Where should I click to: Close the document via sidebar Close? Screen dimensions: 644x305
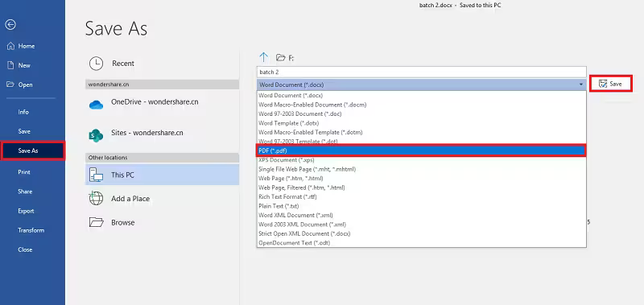(25, 249)
